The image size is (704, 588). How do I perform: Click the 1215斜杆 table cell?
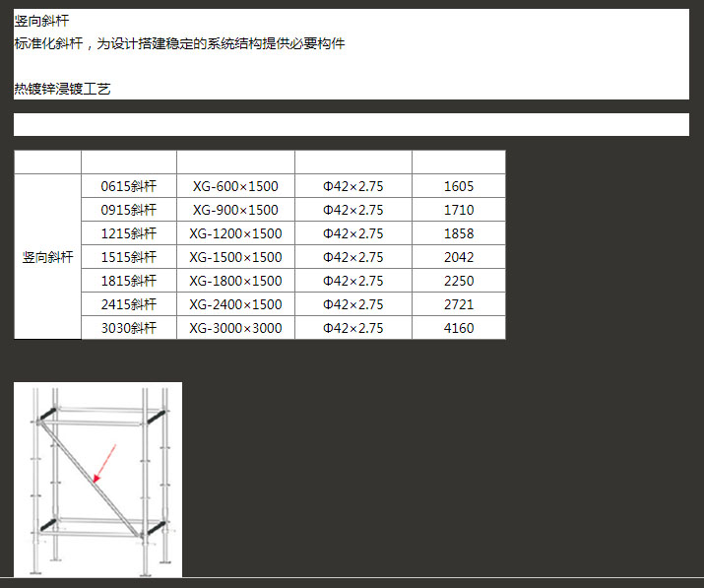tap(129, 233)
